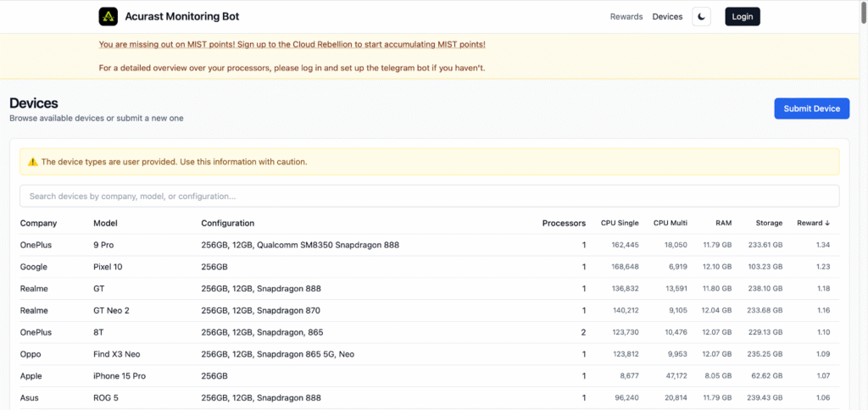
Task: Focus the device search field
Action: (x=429, y=197)
